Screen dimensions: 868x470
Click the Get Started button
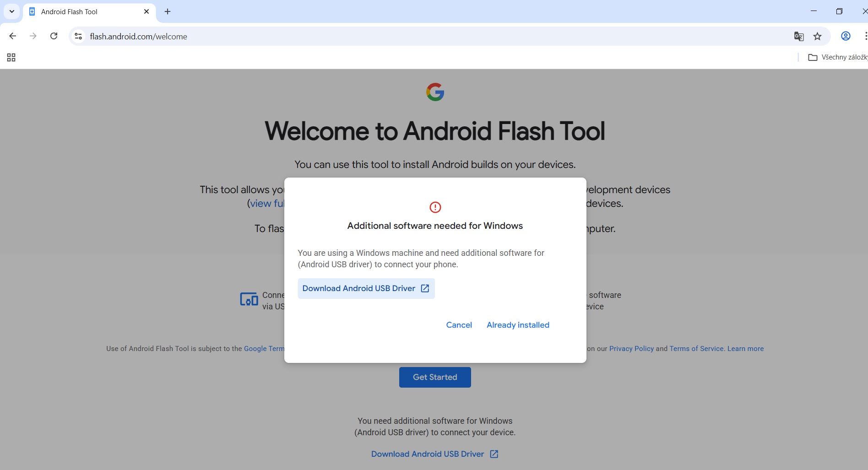tap(435, 377)
